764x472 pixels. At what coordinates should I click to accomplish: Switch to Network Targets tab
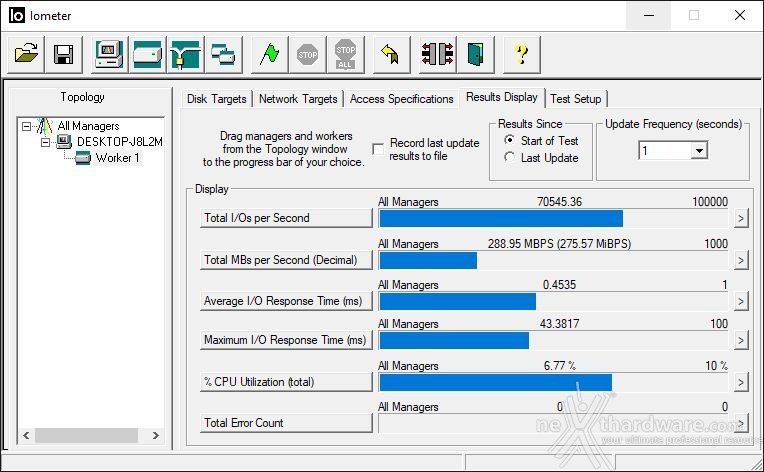click(298, 99)
